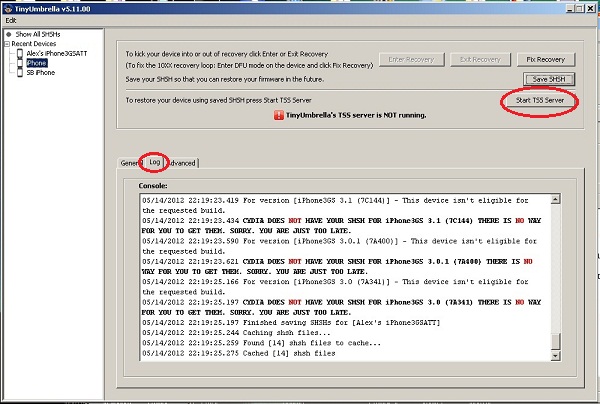Click the TinyUmbrella title bar icon
600x404 pixels.
coord(8,9)
